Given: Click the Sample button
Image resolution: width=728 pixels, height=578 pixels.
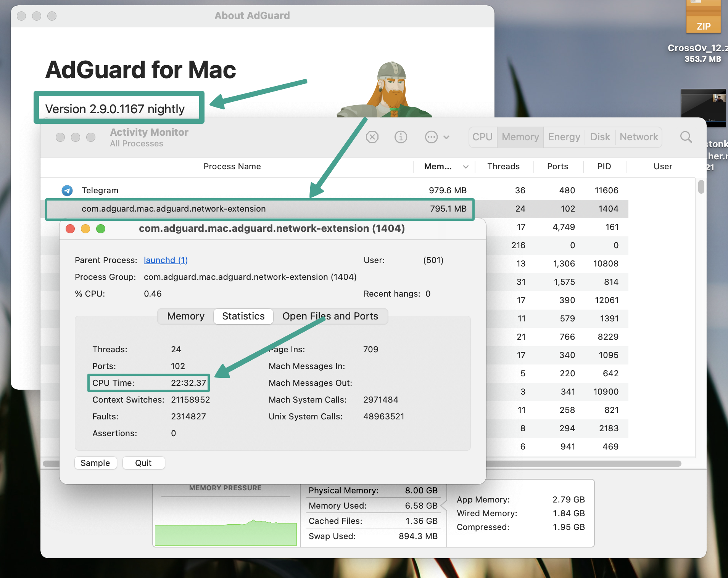Looking at the screenshot, I should coord(95,463).
